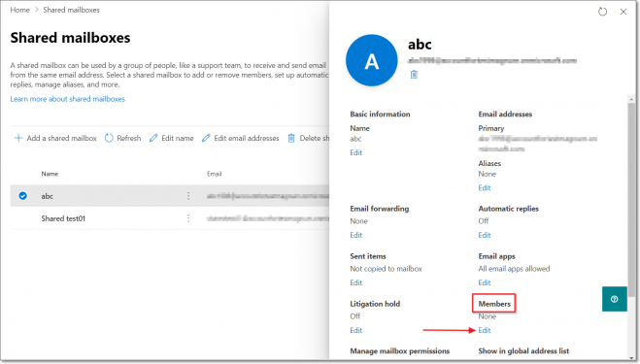640x364 pixels.
Task: Click Edit under Members
Action: 485,330
